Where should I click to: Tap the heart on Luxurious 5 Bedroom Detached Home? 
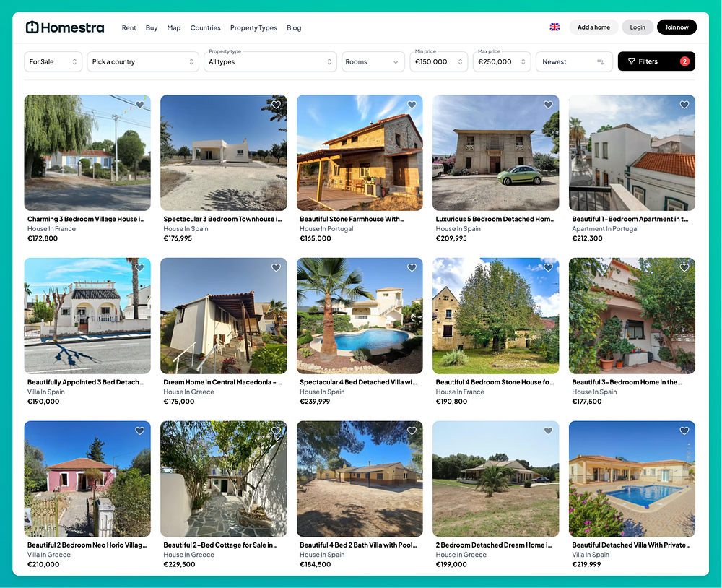coord(548,105)
